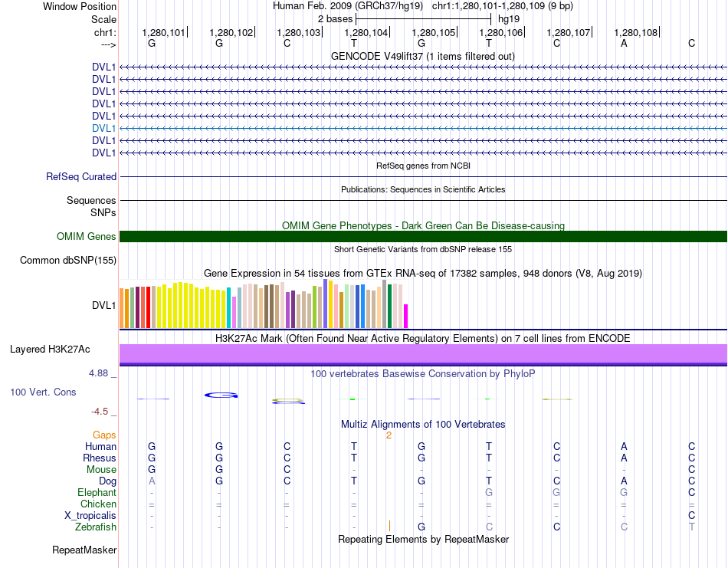Open the RefSeq Curated track label
The height and width of the screenshot is (568, 728).
pos(81,176)
